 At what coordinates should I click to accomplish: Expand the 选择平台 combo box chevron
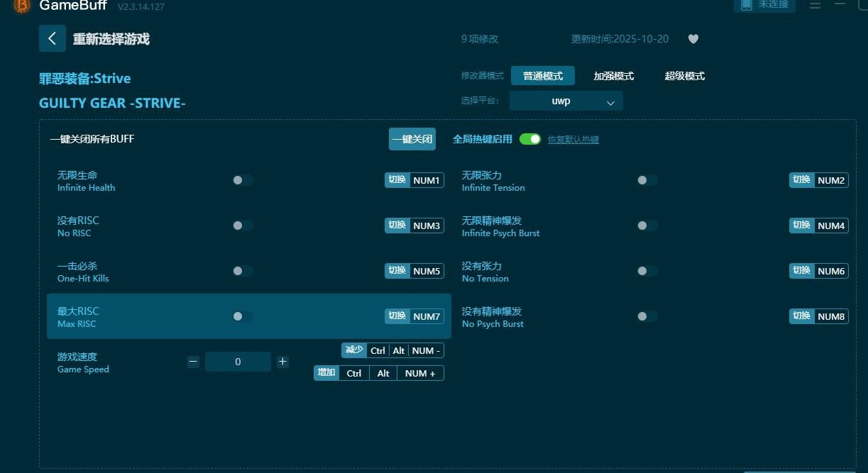pyautogui.click(x=609, y=101)
